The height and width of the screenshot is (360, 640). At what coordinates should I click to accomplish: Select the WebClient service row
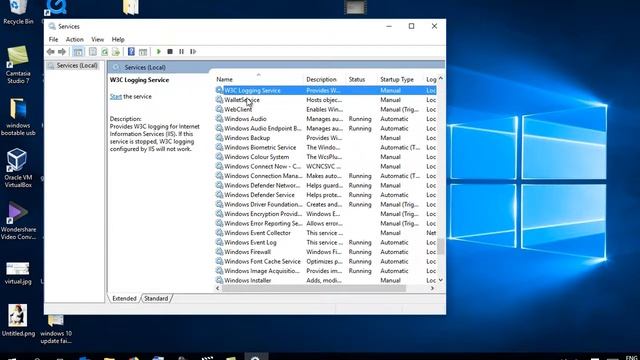pos(326,109)
